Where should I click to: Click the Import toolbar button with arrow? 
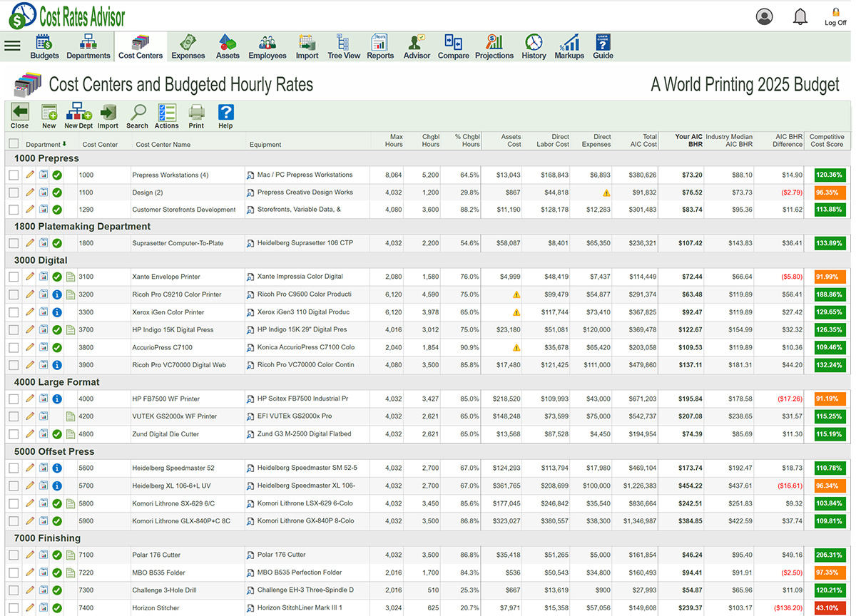pyautogui.click(x=108, y=116)
